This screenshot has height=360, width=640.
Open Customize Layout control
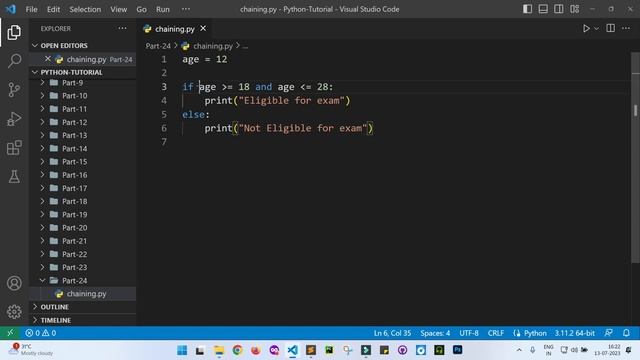coord(575,9)
